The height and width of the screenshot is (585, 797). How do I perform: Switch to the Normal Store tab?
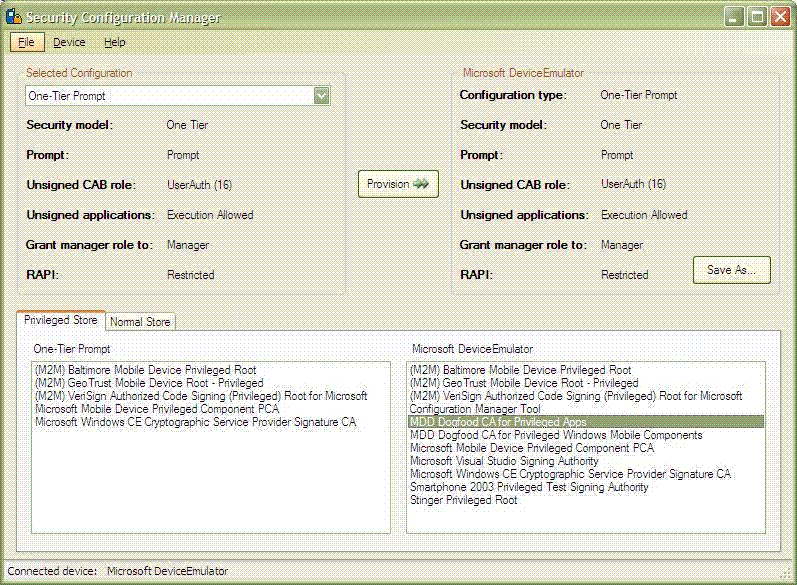pos(140,322)
